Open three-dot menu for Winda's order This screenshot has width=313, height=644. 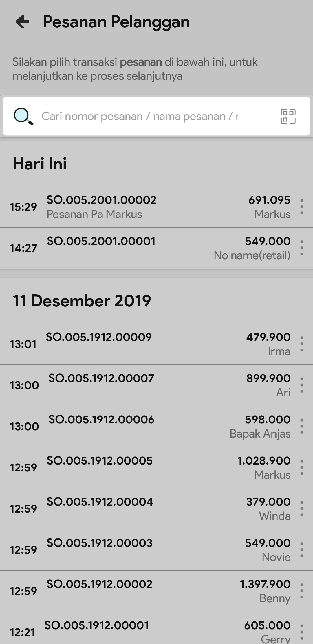(302, 509)
